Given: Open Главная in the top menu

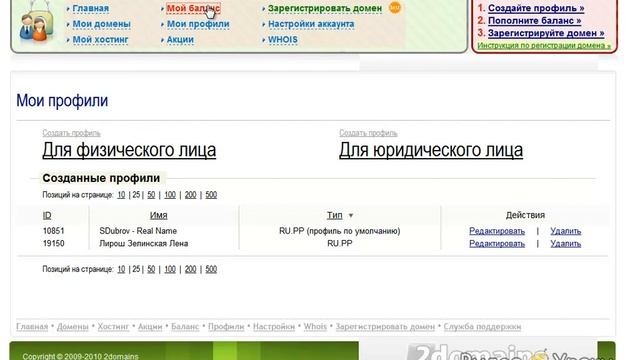Looking at the screenshot, I should pos(91,8).
